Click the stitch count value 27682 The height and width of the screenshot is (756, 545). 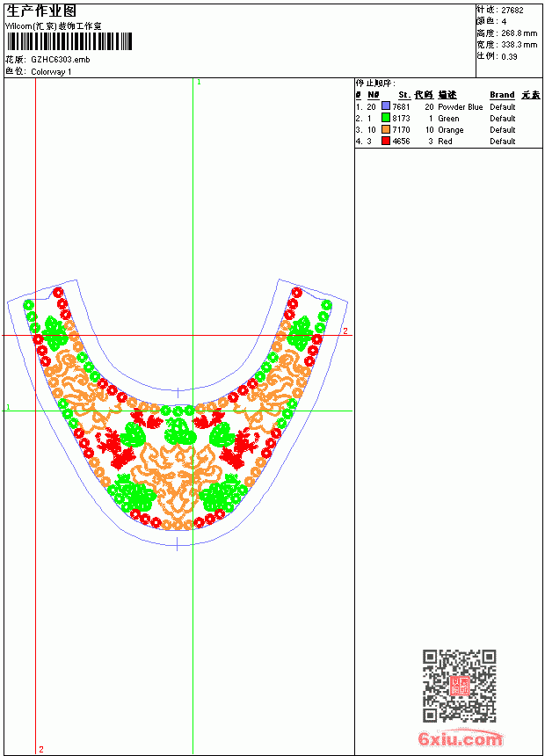point(512,11)
